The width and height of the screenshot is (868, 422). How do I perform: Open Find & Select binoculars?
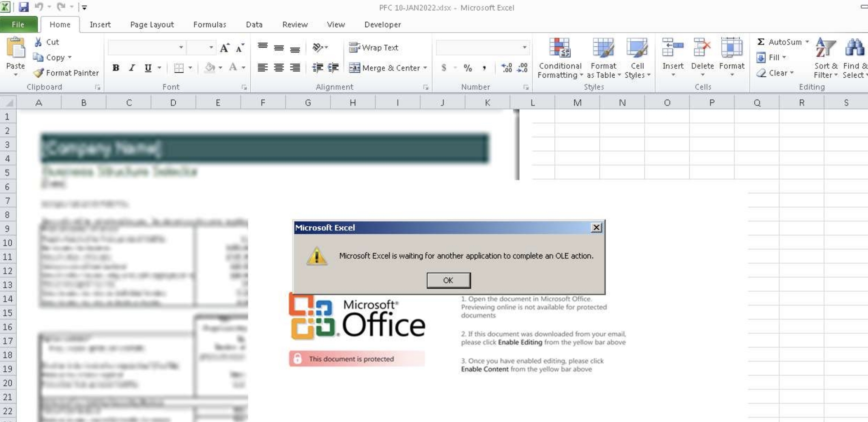pos(855,58)
